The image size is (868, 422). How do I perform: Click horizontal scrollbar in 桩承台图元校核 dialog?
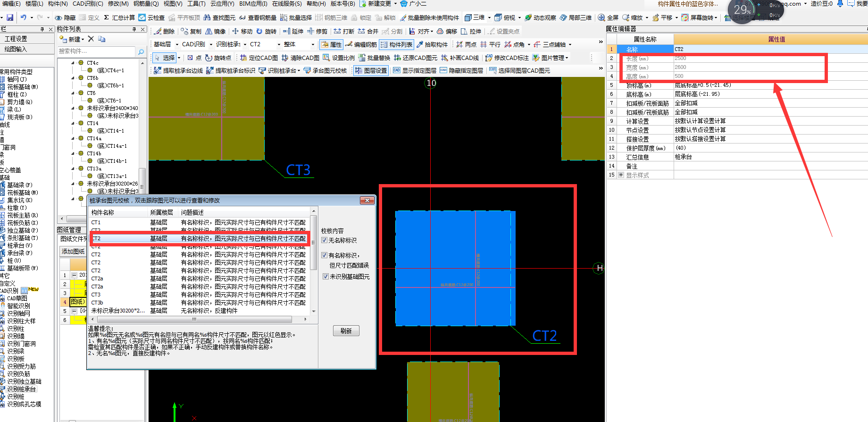[194, 320]
